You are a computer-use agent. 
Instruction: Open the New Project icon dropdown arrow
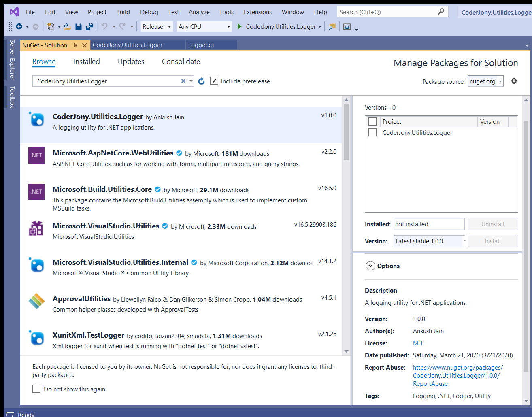59,27
